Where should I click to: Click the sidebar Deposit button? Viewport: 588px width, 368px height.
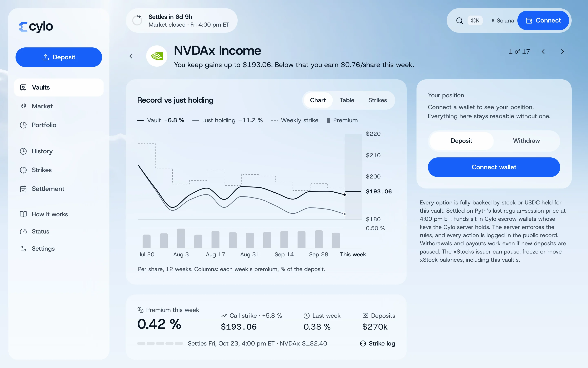[x=59, y=57]
